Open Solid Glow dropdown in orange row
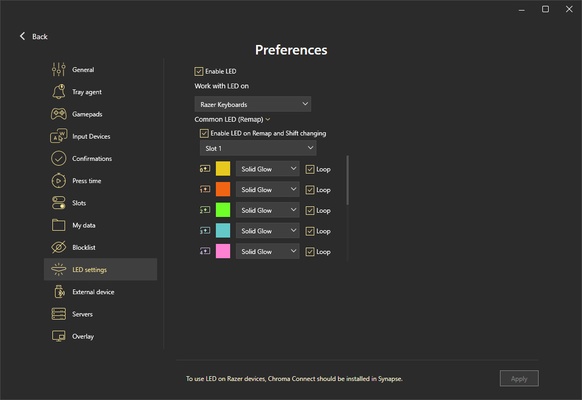Viewport: 582px width, 400px height. [268, 190]
